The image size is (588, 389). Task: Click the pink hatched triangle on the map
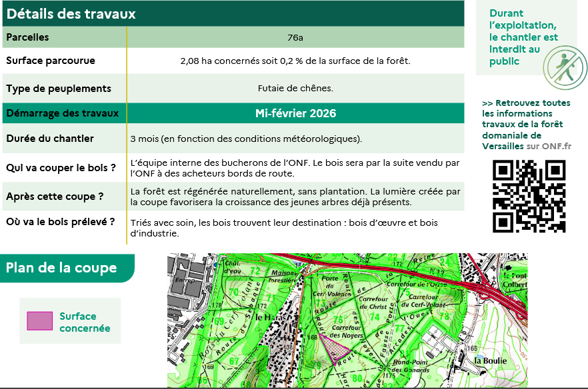click(335, 346)
